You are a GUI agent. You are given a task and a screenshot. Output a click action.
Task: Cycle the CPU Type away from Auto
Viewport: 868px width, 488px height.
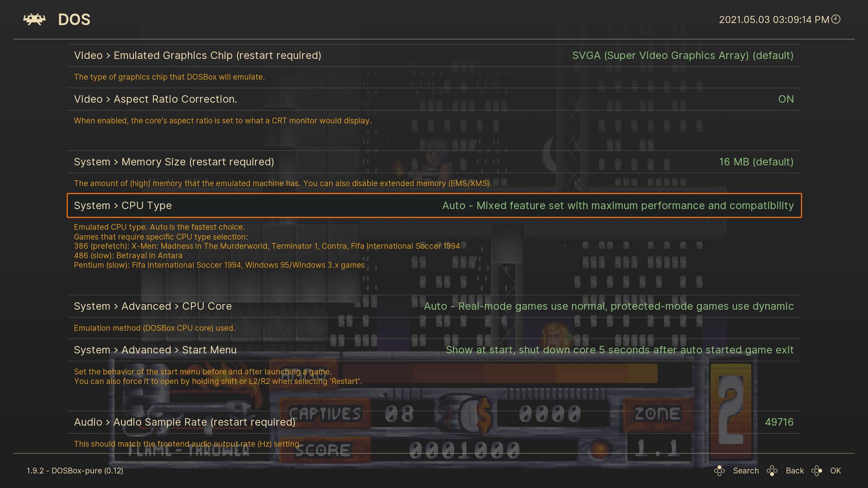point(617,206)
